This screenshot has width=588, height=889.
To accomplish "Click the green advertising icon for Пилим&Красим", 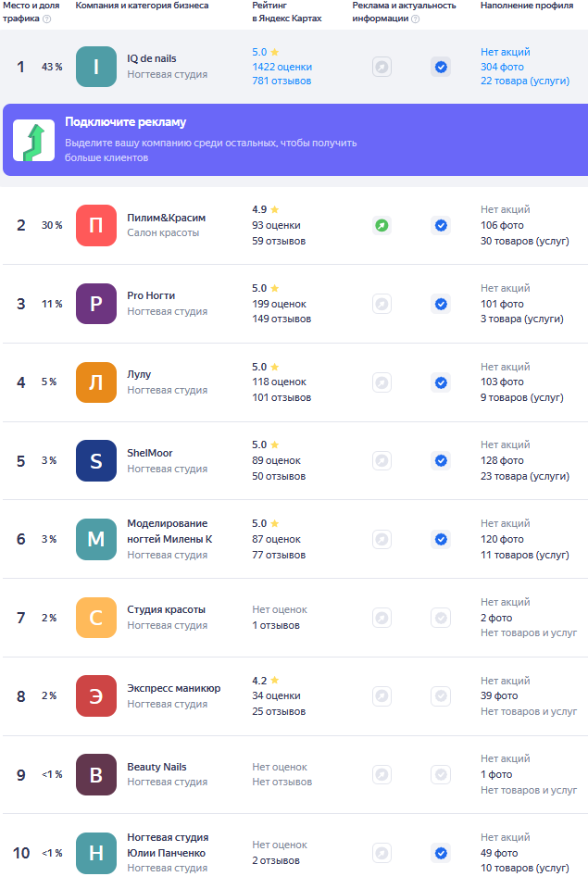I will pyautogui.click(x=382, y=225).
